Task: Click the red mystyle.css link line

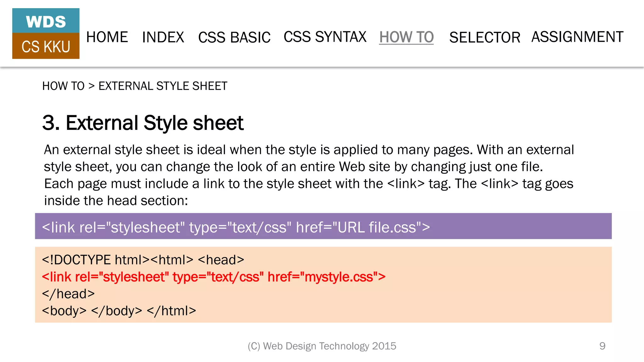Action: [214, 277]
